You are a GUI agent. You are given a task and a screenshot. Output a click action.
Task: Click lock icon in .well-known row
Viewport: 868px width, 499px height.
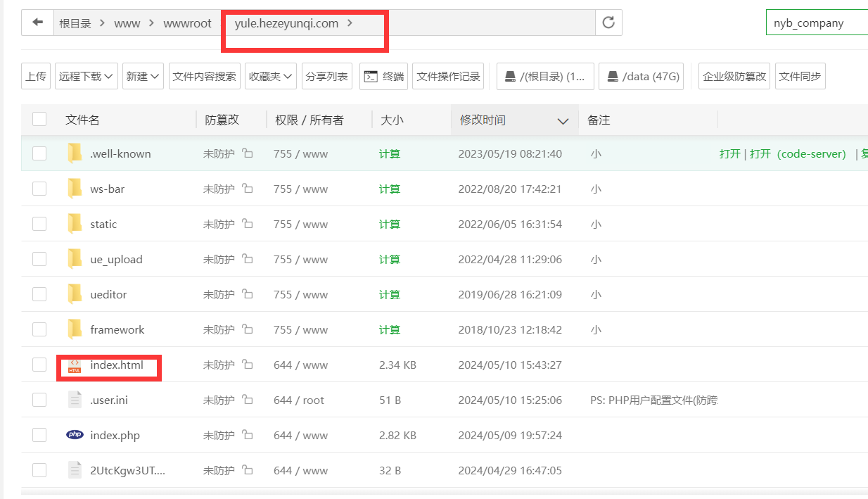coord(248,153)
